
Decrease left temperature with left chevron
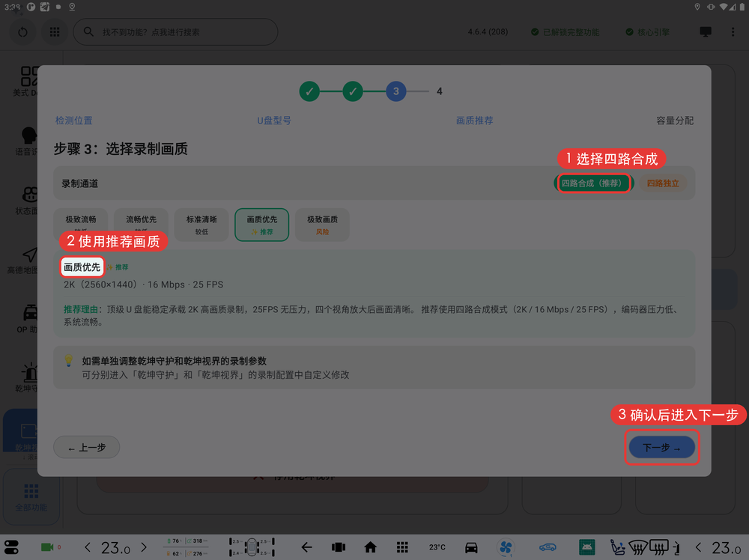coord(87,547)
